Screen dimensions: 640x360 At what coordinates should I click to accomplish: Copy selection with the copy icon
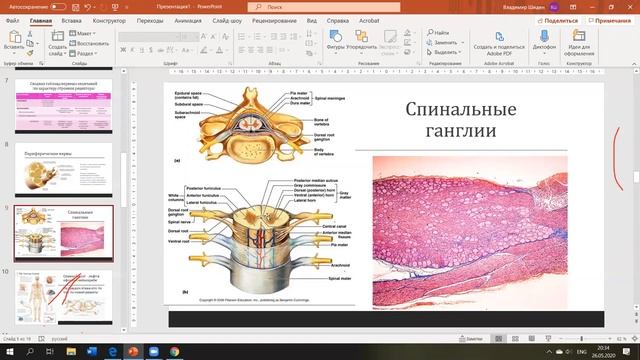30,43
